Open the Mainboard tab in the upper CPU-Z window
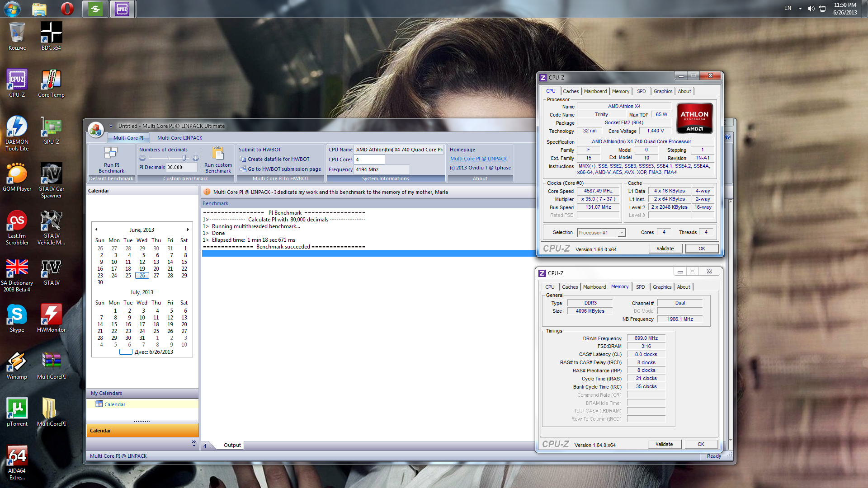 [595, 91]
